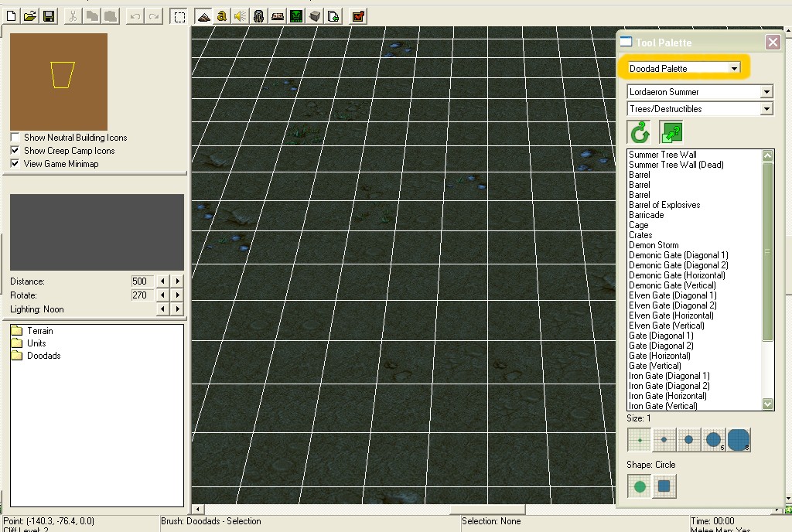Open the Terrain Editor toolbar icon
Image resolution: width=792 pixels, height=532 pixels.
[203, 17]
